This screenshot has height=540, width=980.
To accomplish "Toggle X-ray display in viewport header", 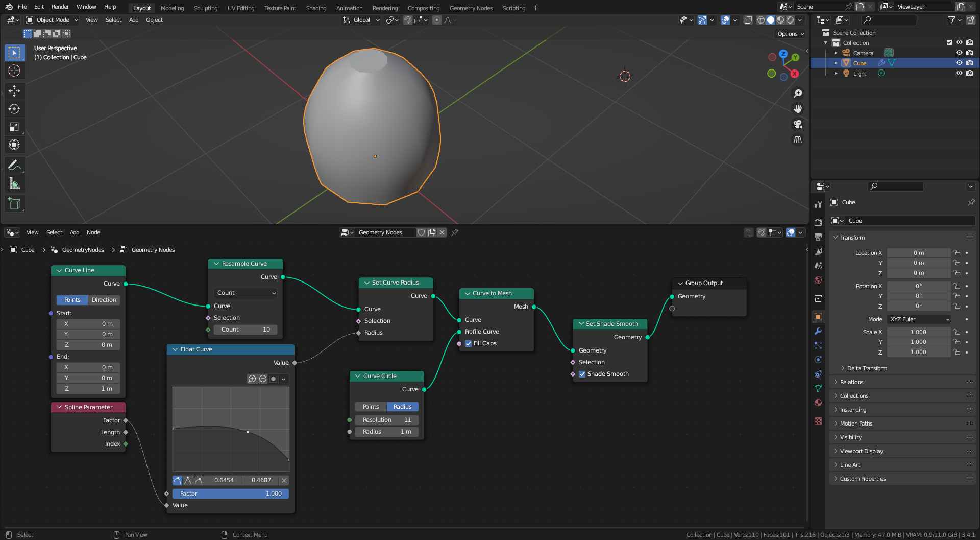I will pyautogui.click(x=748, y=20).
